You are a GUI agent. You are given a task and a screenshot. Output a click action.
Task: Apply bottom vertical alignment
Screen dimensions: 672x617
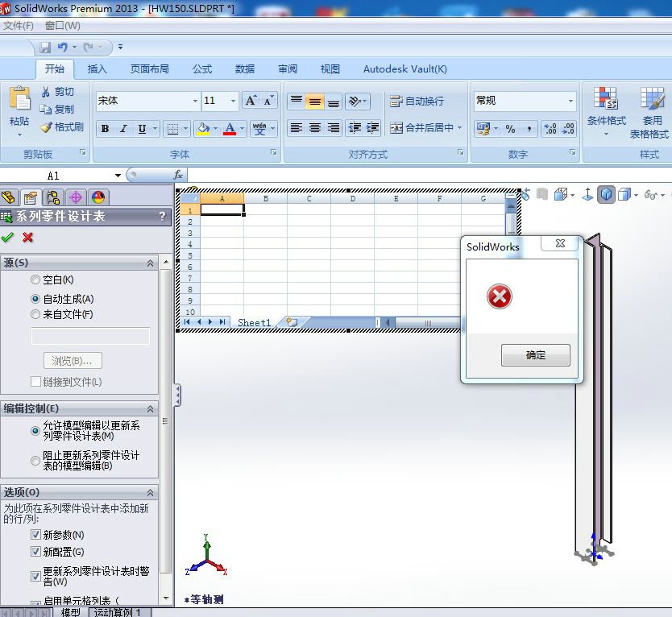click(333, 101)
